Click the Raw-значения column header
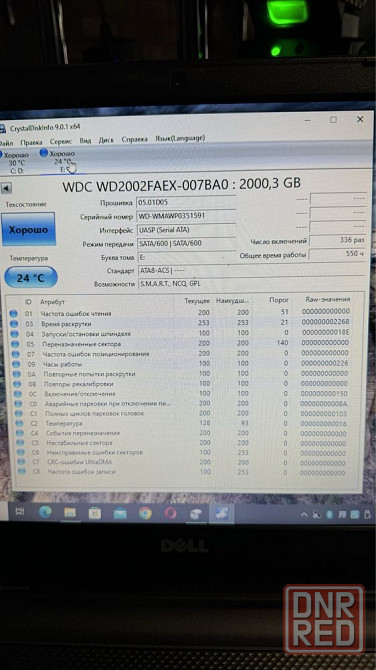376x670 pixels. 328,299
